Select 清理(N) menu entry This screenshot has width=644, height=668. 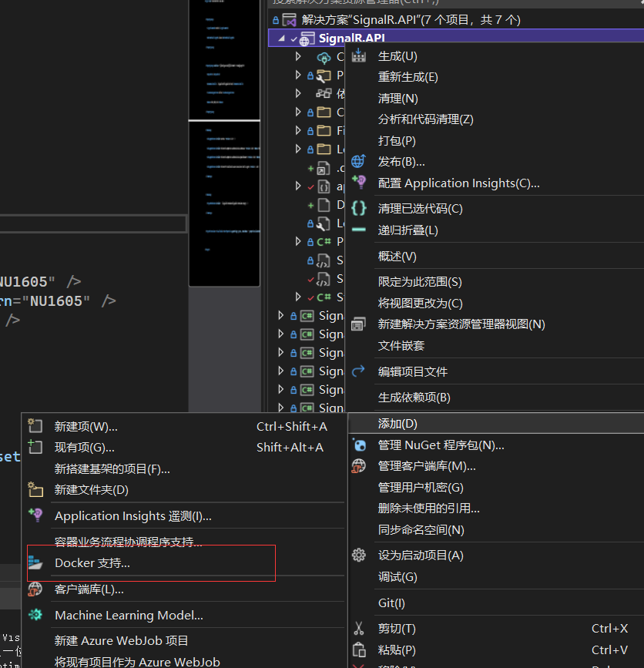[398, 99]
